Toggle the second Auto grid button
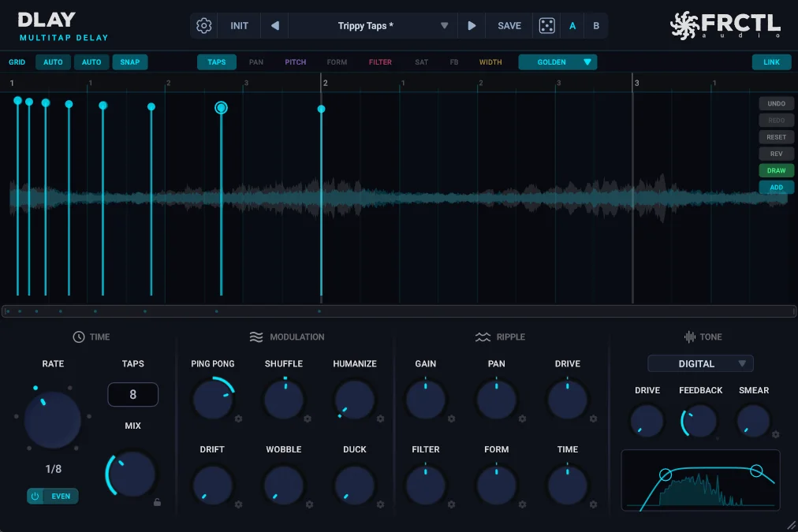Viewport: 798px width, 532px height. pyautogui.click(x=91, y=62)
